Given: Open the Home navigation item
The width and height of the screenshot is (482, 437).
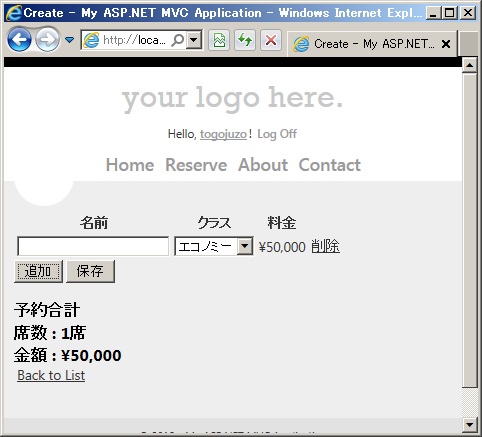Looking at the screenshot, I should pos(130,165).
